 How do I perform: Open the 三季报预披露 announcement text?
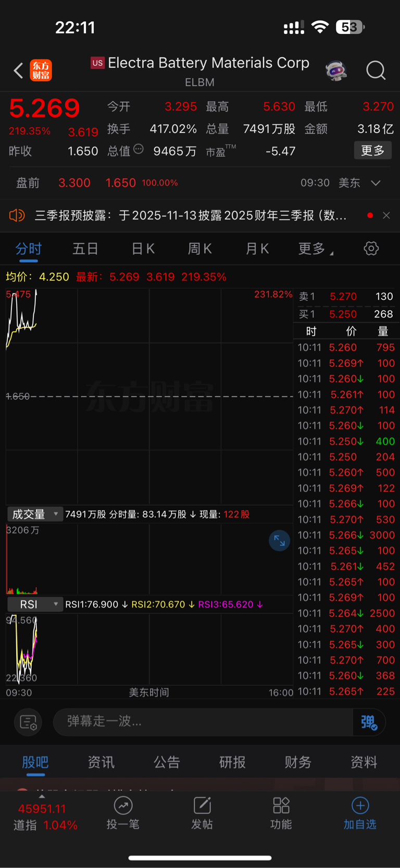click(191, 215)
